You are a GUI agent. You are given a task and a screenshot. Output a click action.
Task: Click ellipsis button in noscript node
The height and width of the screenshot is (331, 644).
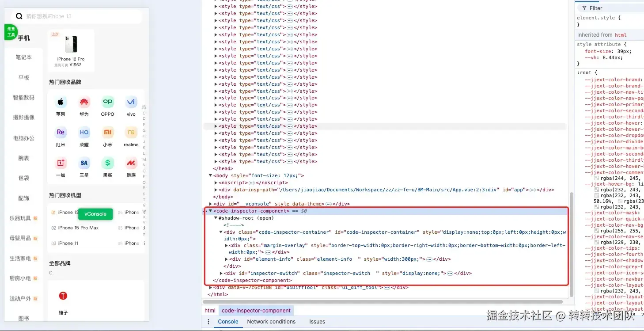click(251, 183)
